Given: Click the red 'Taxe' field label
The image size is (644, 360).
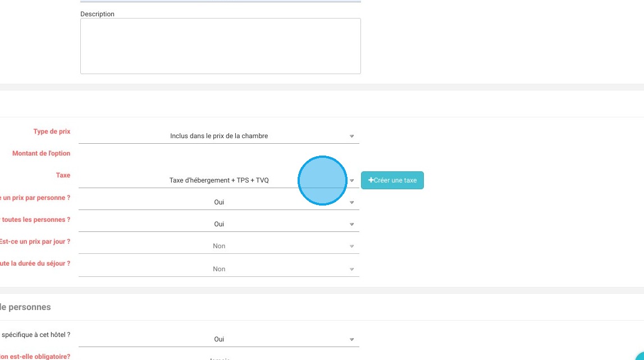Looking at the screenshot, I should click(x=63, y=175).
